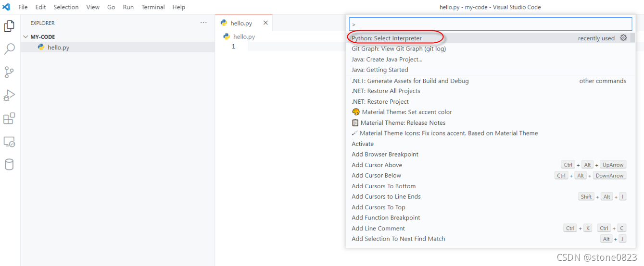Screen dimensions: 644x266
Task: Click the EXPLORER panel title
Action: [x=42, y=23]
